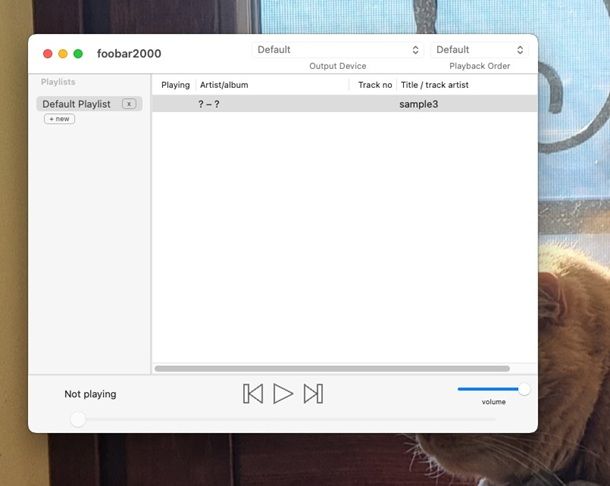Skip to the next track
This screenshot has height=486, width=610.
tap(313, 394)
